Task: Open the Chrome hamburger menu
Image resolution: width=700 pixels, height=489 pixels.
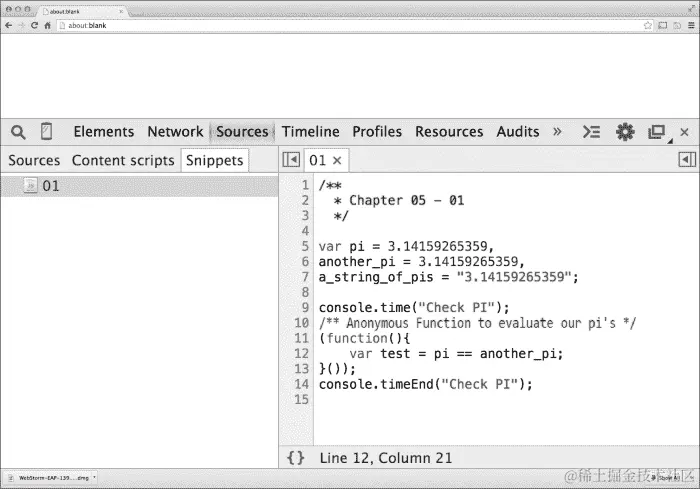Action: (x=691, y=25)
